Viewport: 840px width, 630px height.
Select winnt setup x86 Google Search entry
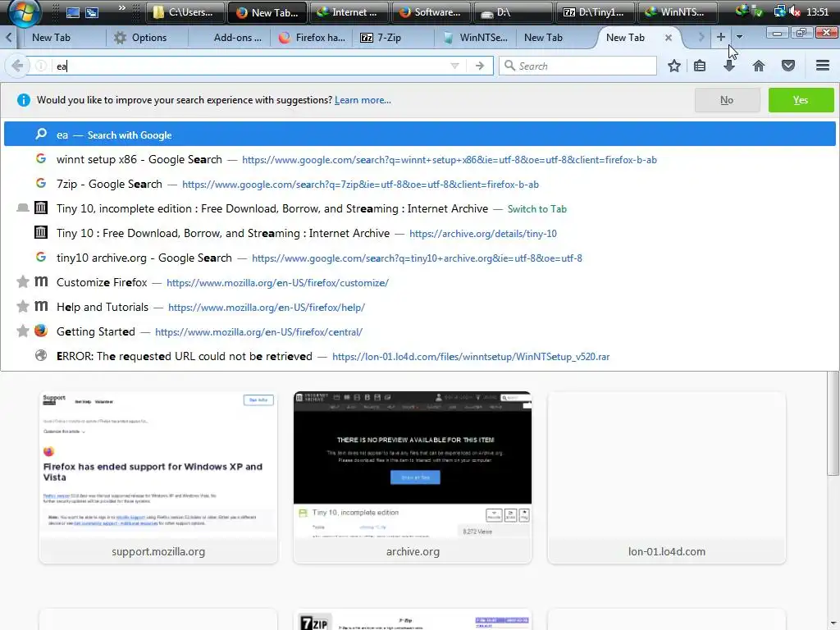[419, 160]
